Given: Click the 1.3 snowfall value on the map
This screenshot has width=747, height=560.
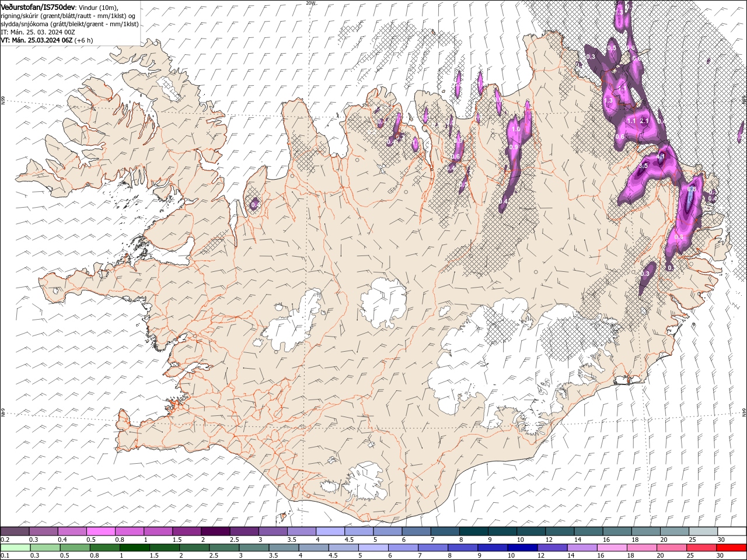Looking at the screenshot, I should (609, 100).
